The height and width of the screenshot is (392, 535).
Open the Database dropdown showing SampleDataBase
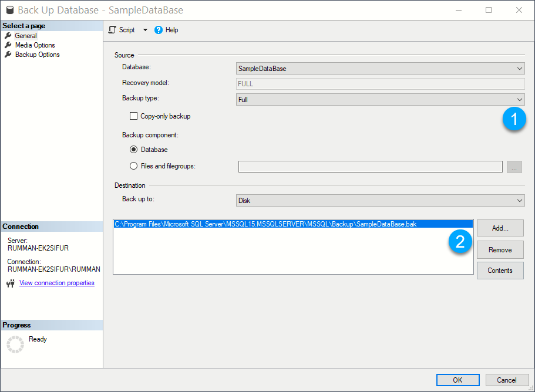point(519,68)
